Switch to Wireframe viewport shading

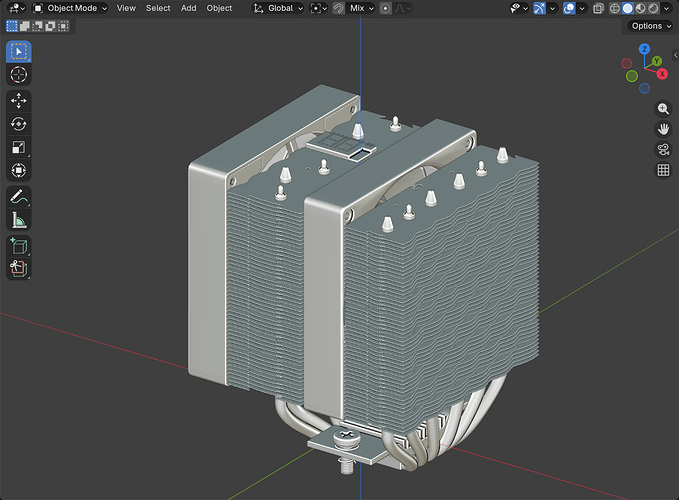tap(614, 8)
